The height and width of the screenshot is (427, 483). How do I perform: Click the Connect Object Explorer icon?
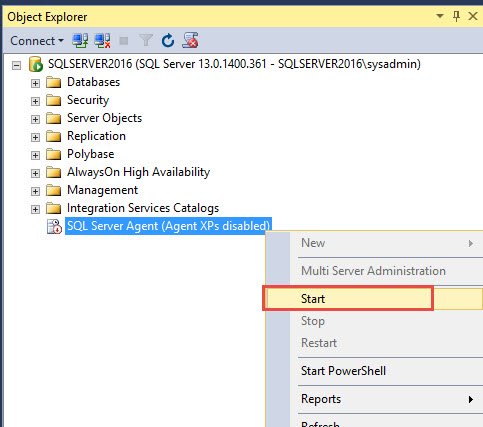(x=80, y=41)
